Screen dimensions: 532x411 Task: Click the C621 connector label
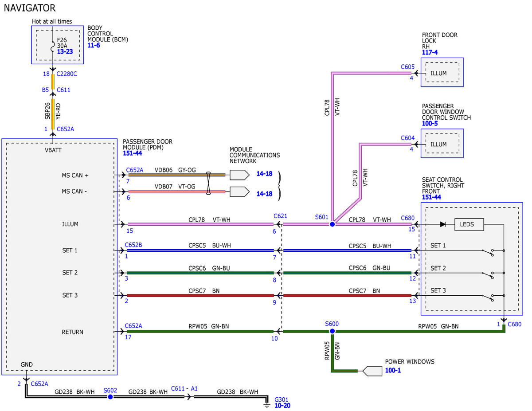tap(281, 216)
